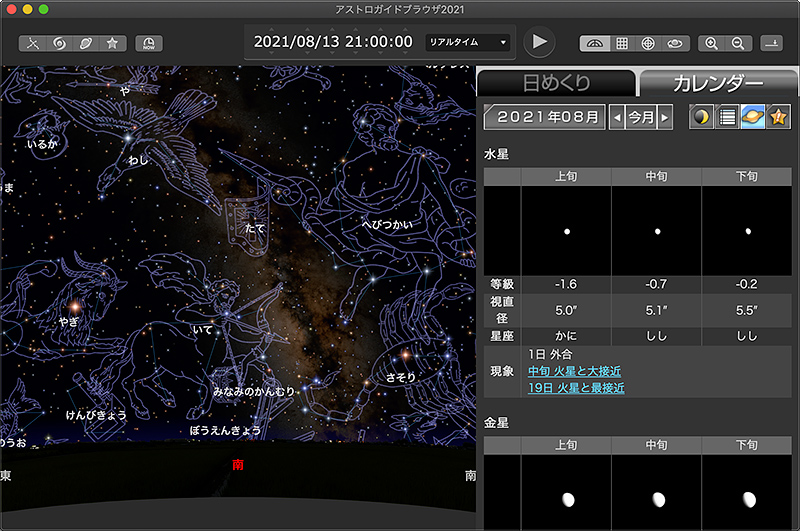Reset time with the NOW clock button
Screen dimensions: 800x531
pyautogui.click(x=149, y=43)
